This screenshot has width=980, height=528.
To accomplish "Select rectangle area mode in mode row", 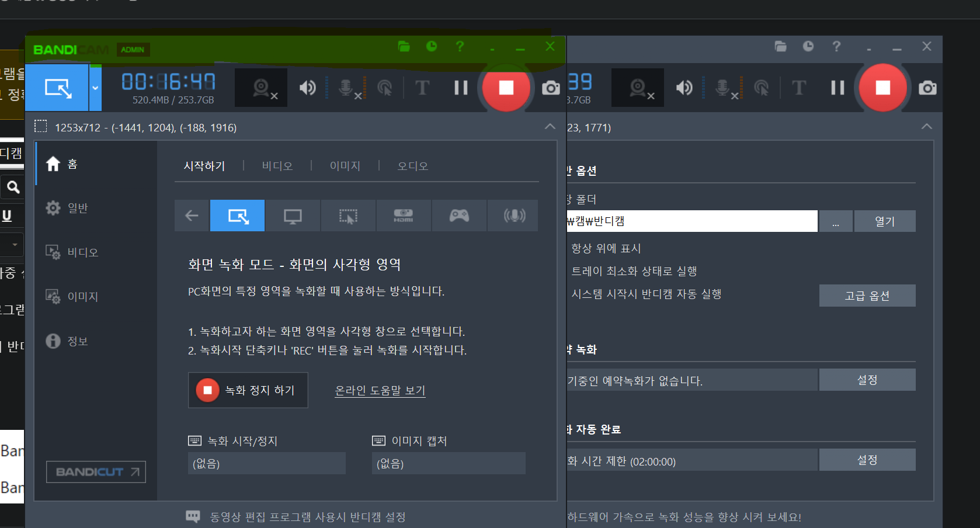I will pyautogui.click(x=237, y=216).
